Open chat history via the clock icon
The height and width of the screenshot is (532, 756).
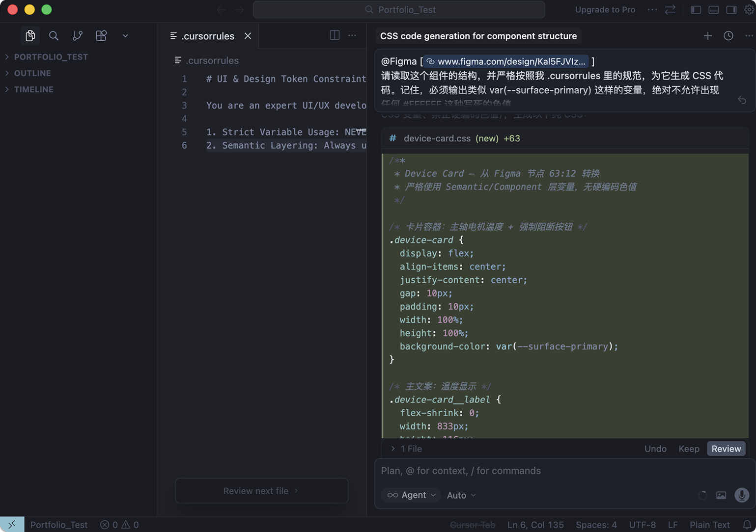(728, 35)
